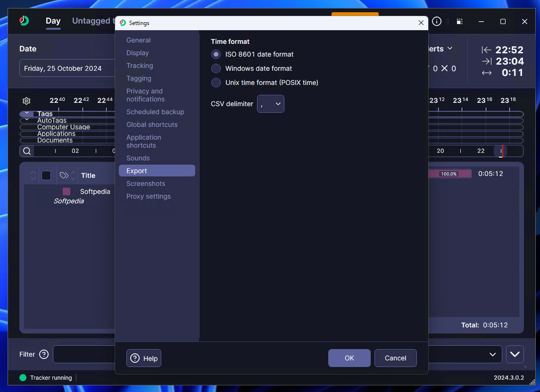Open the CSV delimiter dropdown

pyautogui.click(x=271, y=104)
